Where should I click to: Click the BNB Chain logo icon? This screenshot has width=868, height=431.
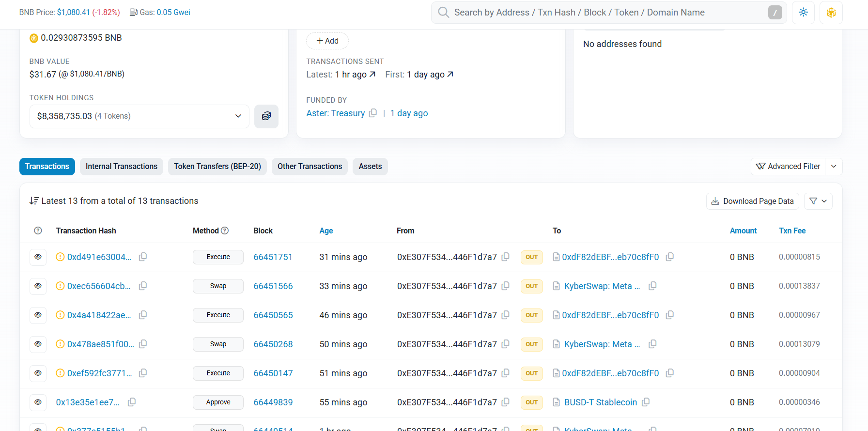(831, 13)
